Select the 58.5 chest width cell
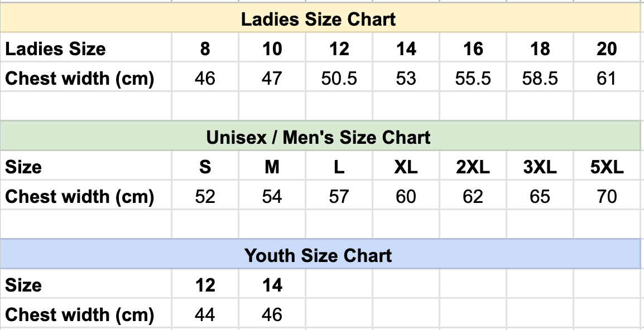 tap(540, 79)
